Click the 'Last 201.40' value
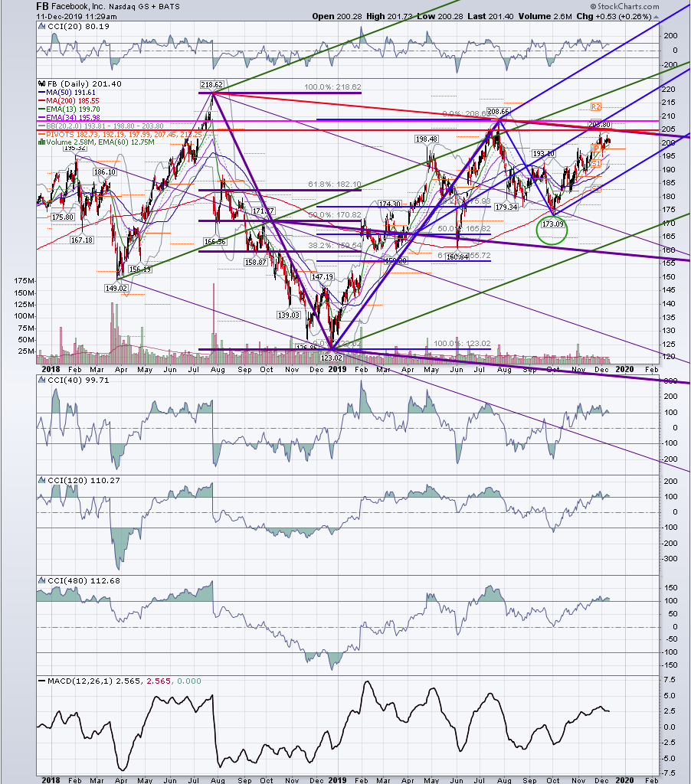Image resolution: width=691 pixels, height=784 pixels. (490, 17)
